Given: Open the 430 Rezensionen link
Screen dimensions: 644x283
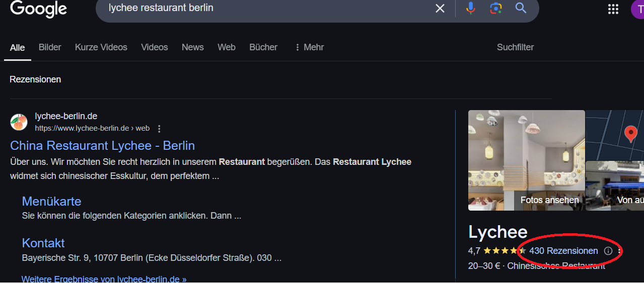Looking at the screenshot, I should tap(563, 251).
